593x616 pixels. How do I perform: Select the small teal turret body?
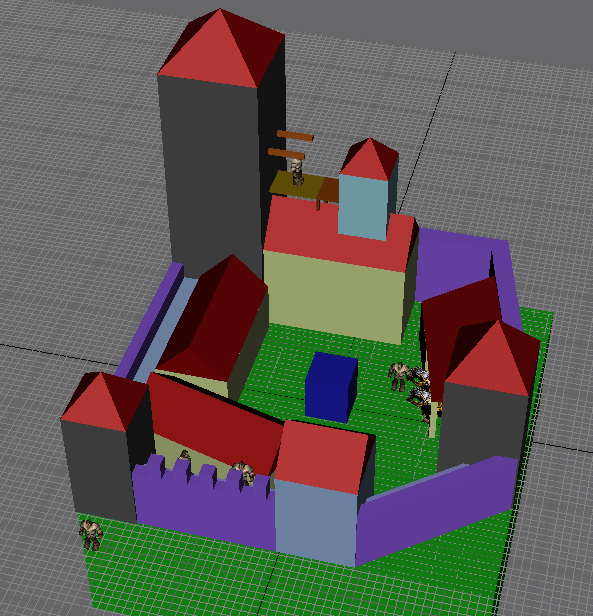coord(363,207)
